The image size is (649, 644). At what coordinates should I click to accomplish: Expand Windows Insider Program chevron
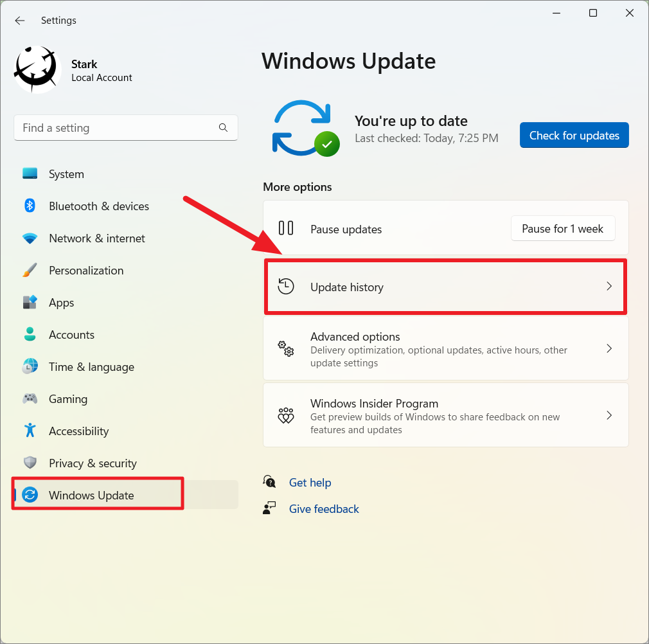pyautogui.click(x=609, y=415)
